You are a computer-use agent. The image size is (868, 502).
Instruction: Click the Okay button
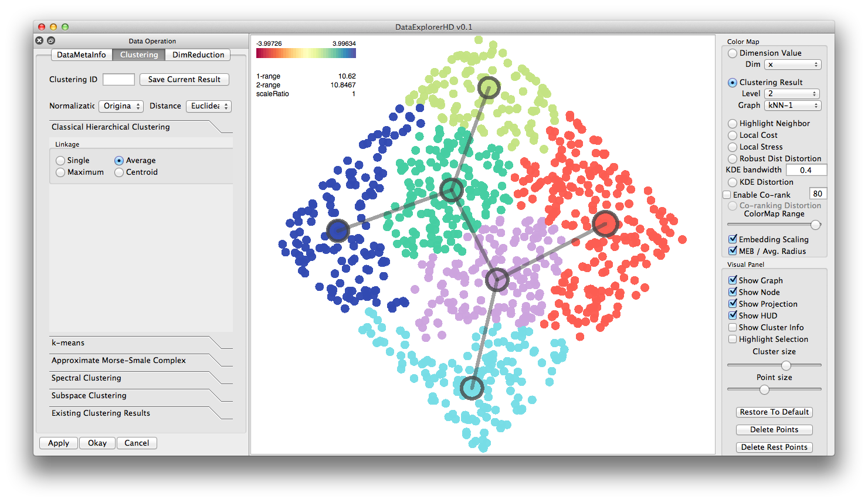[97, 443]
